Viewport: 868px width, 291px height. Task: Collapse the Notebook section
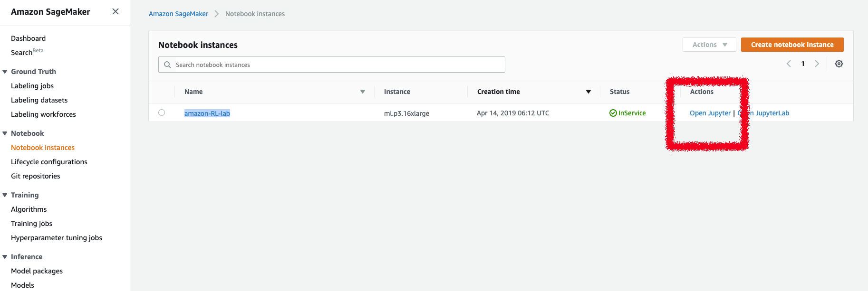[x=5, y=133]
